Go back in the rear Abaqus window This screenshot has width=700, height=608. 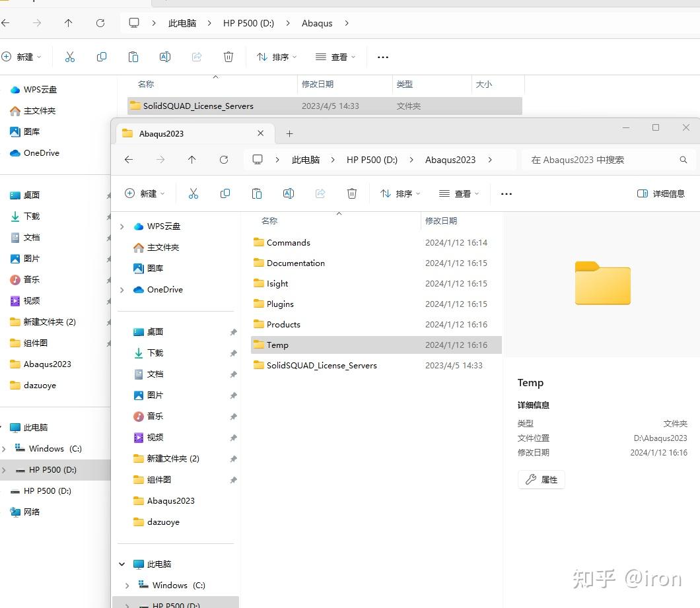click(5, 22)
